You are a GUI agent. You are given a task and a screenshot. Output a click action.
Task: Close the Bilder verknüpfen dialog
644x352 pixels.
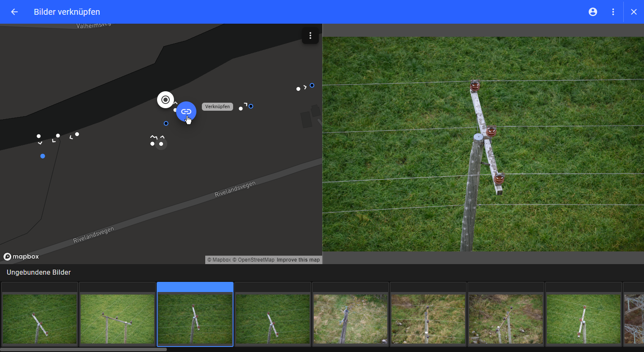tap(633, 12)
